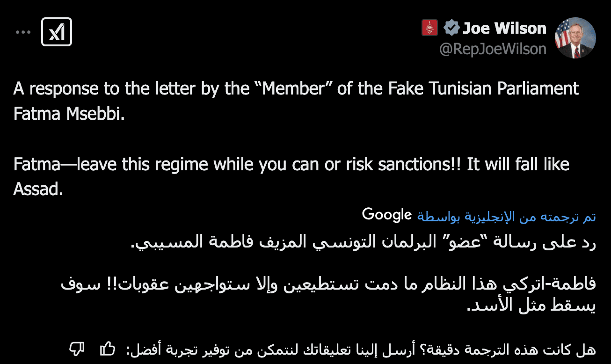Click the red affiliation badge beside the name
This screenshot has height=364, width=611.
tap(429, 28)
